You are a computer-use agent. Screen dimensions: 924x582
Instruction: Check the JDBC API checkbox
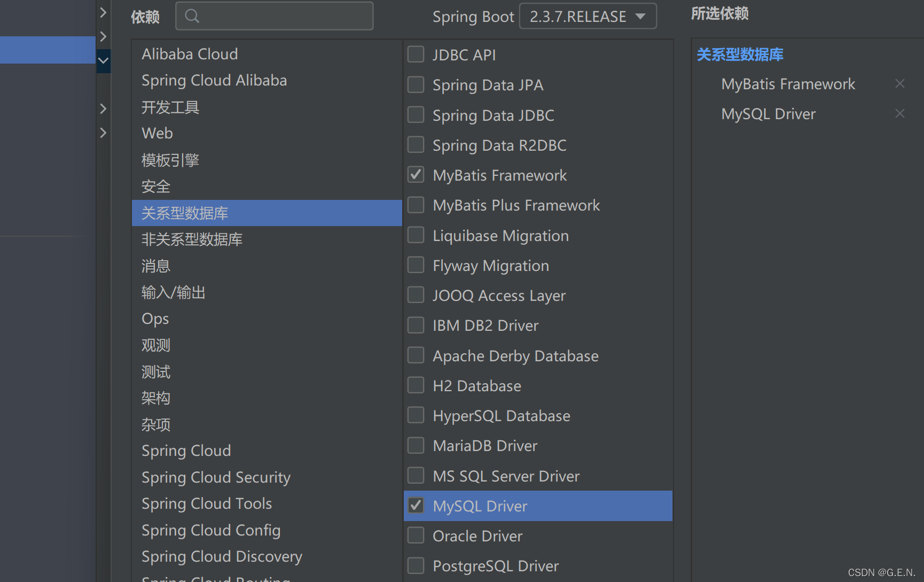(416, 55)
